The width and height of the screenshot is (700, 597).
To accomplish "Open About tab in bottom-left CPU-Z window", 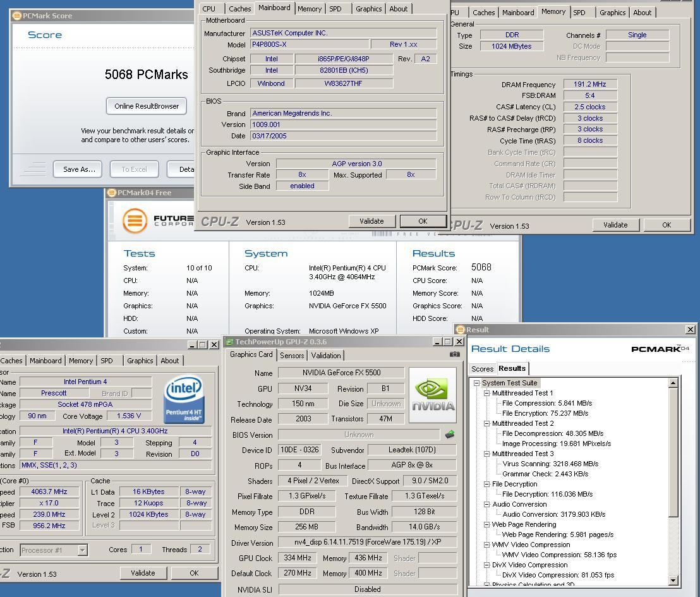I will (x=170, y=361).
